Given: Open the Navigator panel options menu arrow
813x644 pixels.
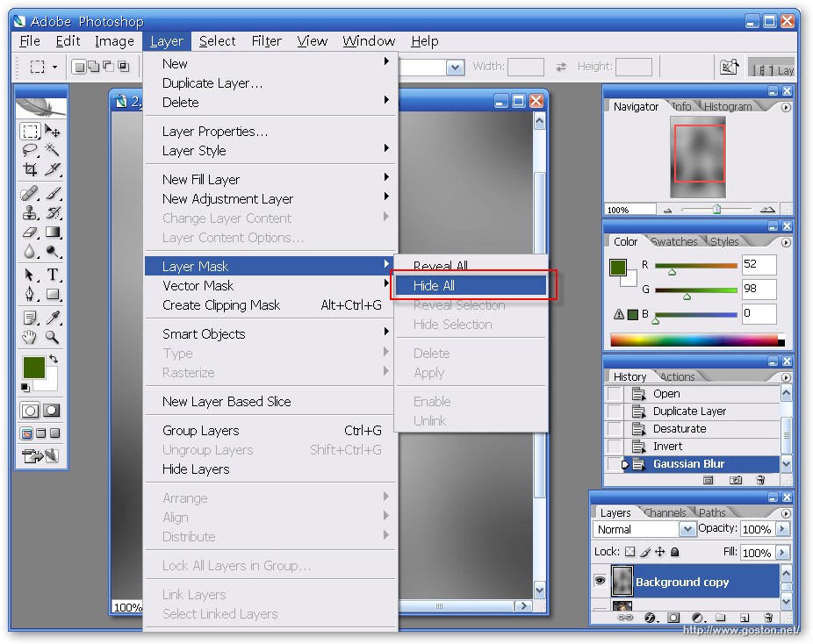Looking at the screenshot, I should 786,107.
